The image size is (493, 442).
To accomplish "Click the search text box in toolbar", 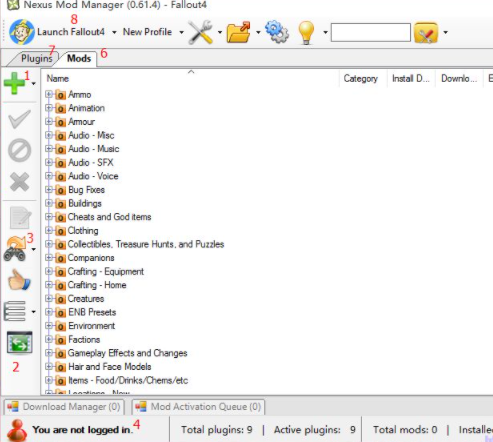I will (371, 32).
